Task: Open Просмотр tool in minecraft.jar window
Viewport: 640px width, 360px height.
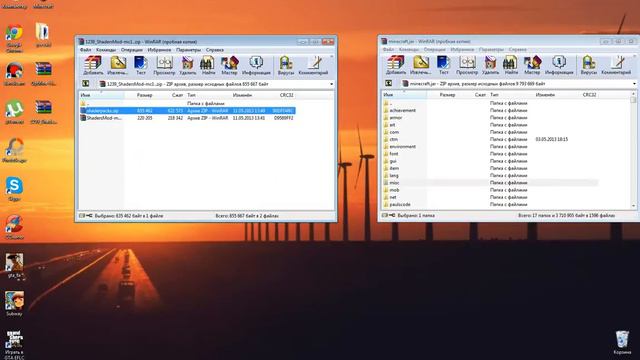Action: point(467,65)
